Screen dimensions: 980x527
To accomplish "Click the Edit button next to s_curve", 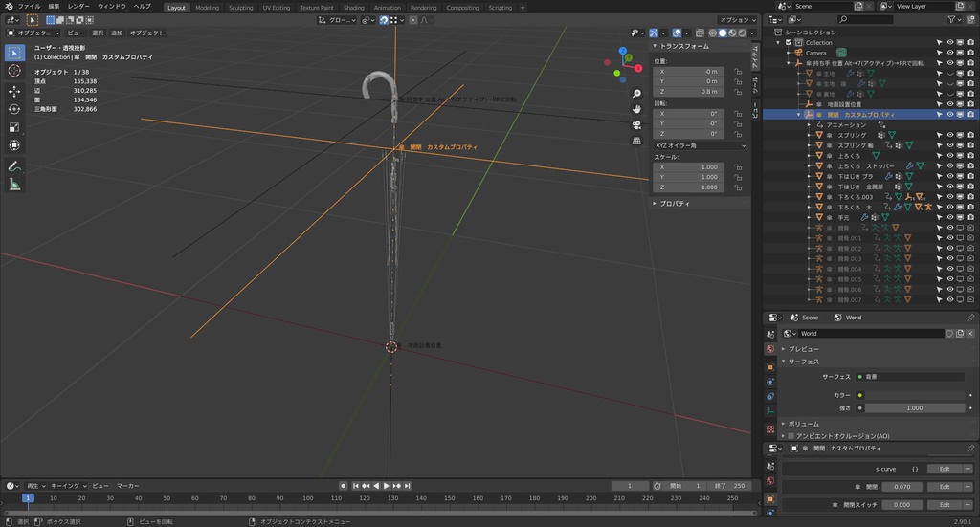I will (944, 469).
